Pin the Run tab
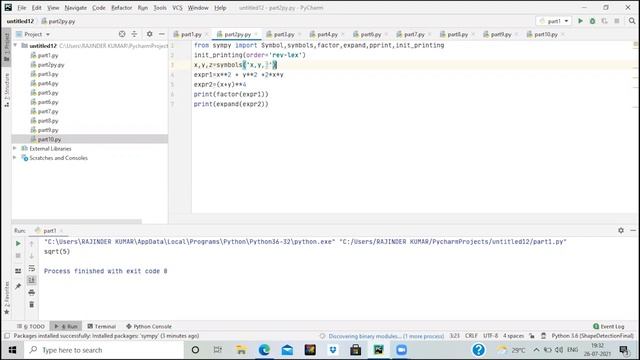 pyautogui.click(x=18, y=287)
